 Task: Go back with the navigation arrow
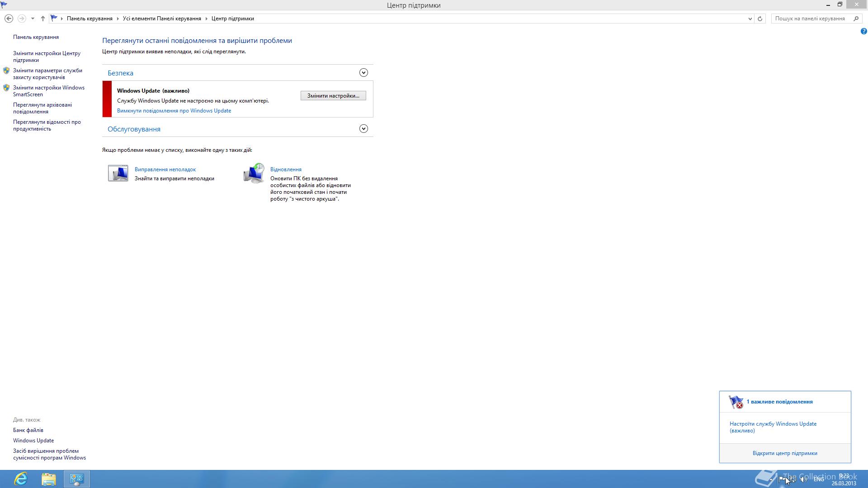(x=9, y=19)
